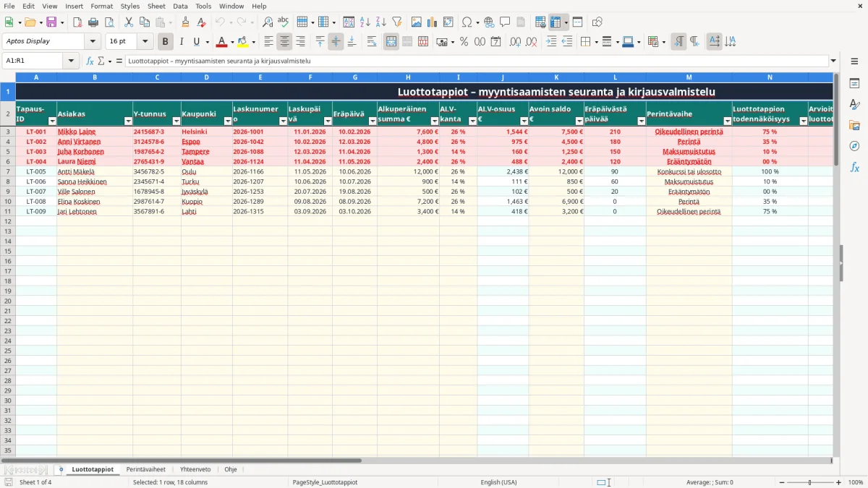The height and width of the screenshot is (488, 868).
Task: Apply the red font color swatch
Action: 221,42
